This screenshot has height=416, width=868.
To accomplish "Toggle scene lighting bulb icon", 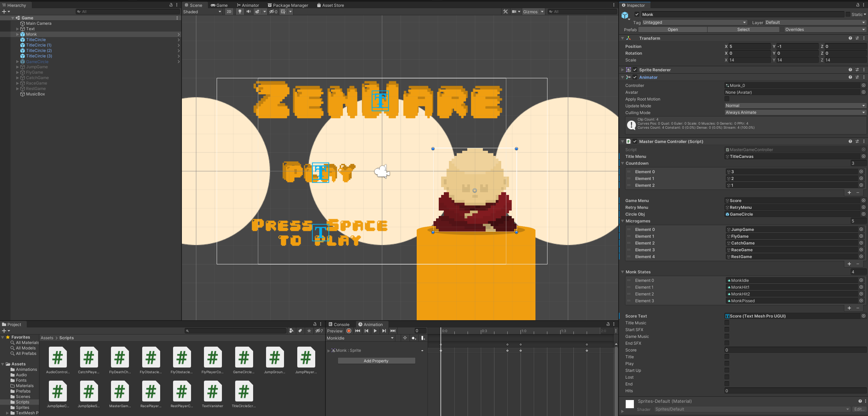I will click(x=240, y=12).
